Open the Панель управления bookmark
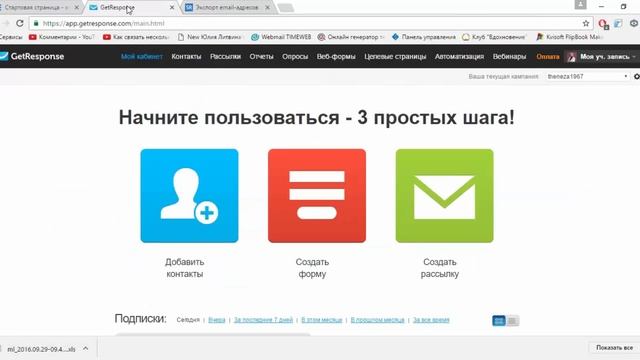This screenshot has height=360, width=640. pos(423,37)
